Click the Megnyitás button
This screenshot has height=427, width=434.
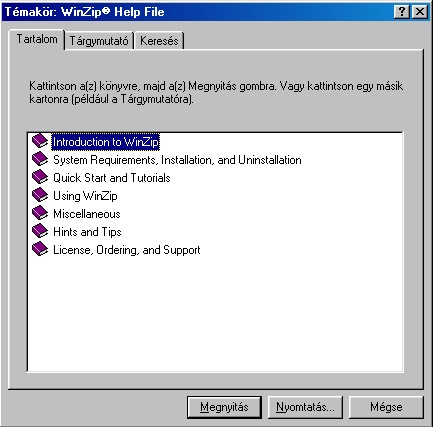224,407
